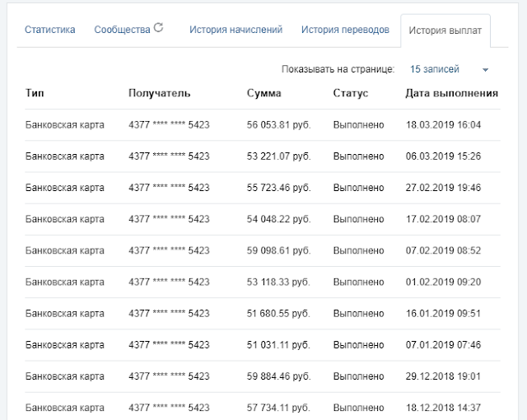This screenshot has height=420, width=527.
Task: Click Выполнено status in the 18.03.2019 row
Action: 359,125
